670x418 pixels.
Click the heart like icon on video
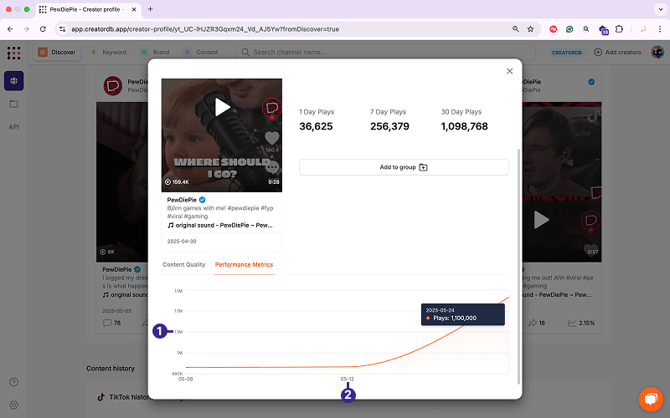272,138
